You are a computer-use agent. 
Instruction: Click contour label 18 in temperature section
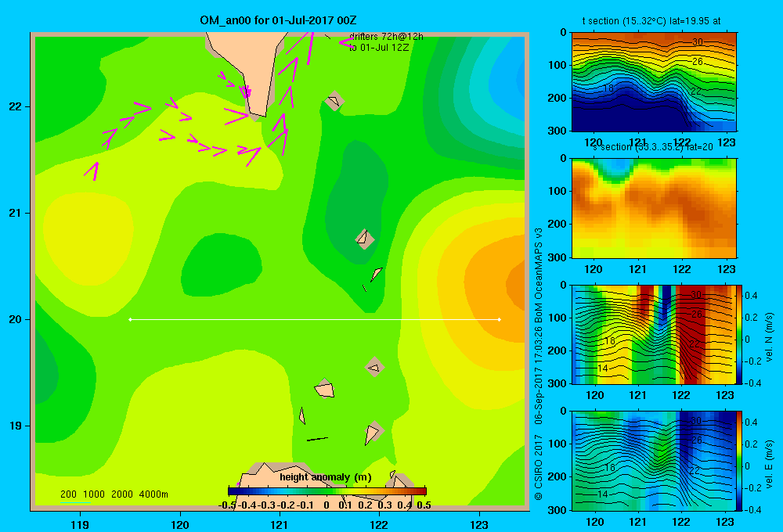pos(608,88)
